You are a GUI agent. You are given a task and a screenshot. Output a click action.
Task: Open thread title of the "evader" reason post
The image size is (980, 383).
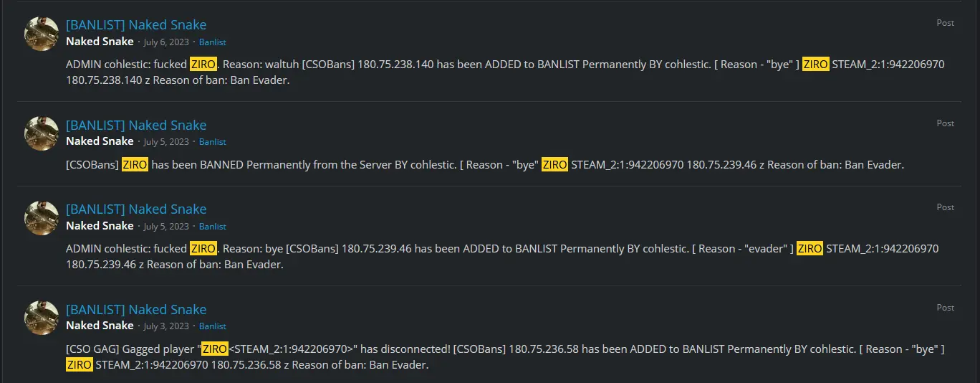pyautogui.click(x=136, y=209)
